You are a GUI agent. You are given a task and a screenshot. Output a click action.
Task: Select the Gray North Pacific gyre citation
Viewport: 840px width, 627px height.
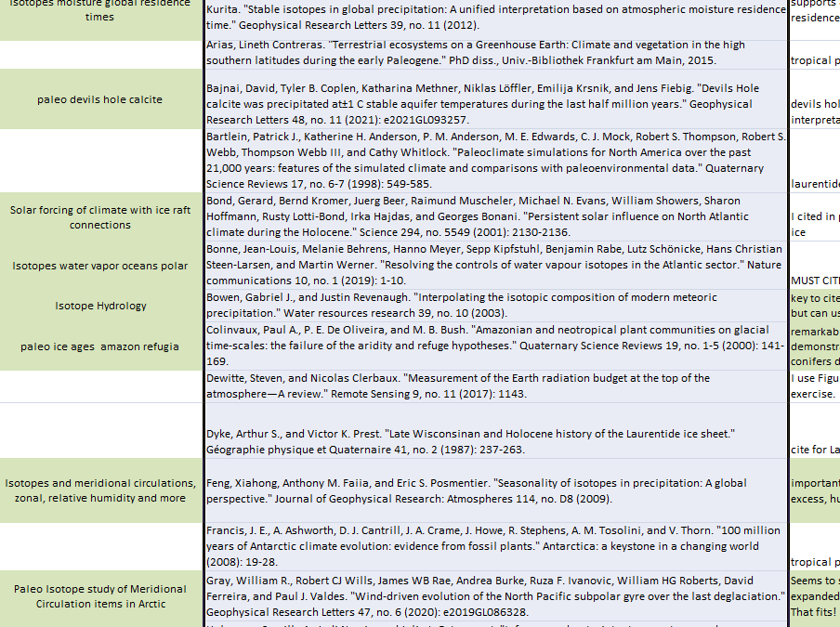[495, 595]
